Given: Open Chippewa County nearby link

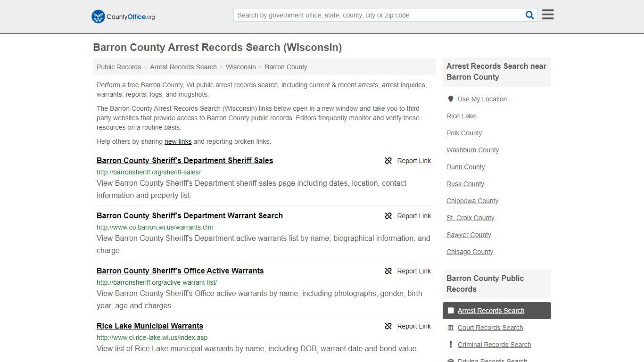Looking at the screenshot, I should click(x=472, y=201).
